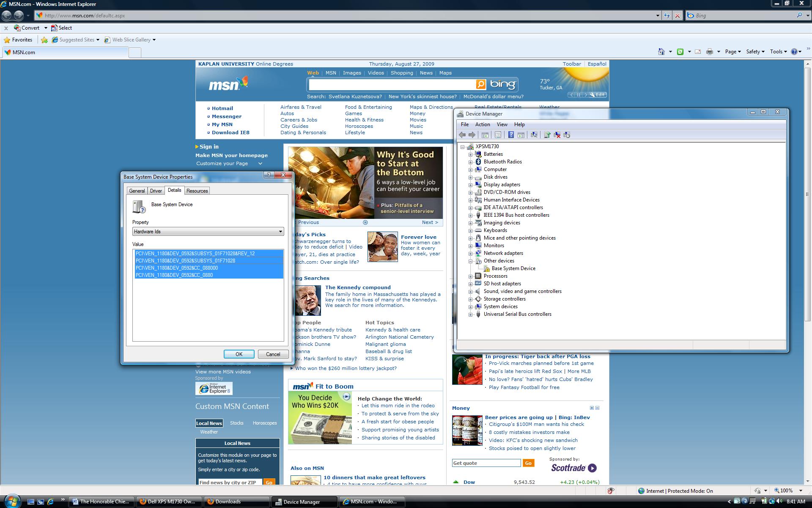This screenshot has width=812, height=508.
Task: Collapse the XPSM1730 root node
Action: [462, 147]
